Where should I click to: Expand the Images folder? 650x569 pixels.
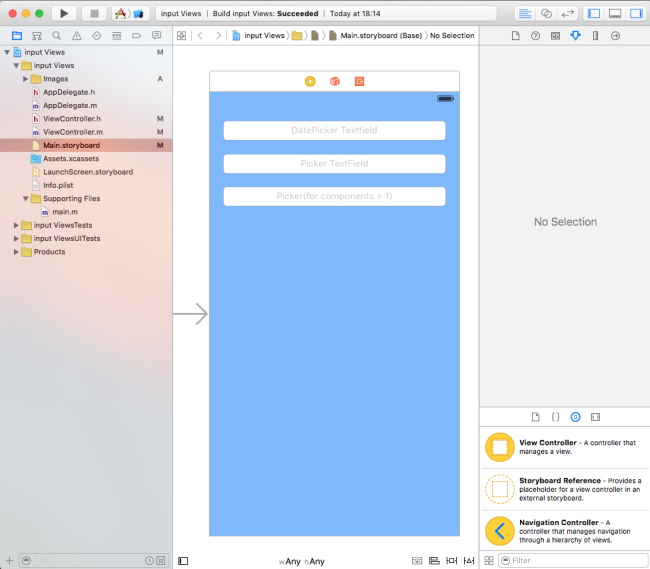point(25,79)
